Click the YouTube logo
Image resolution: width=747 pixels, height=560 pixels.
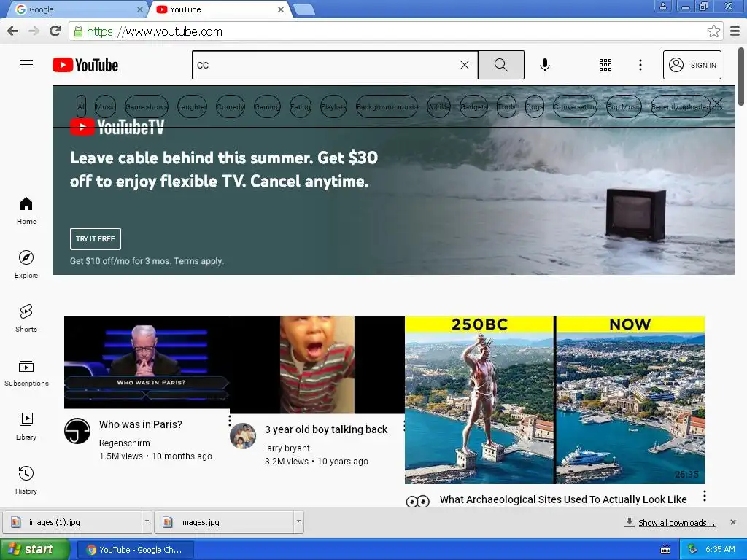[x=85, y=65]
